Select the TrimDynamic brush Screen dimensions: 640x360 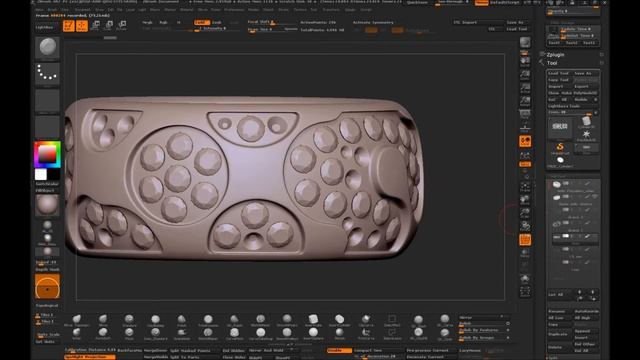(x=208, y=321)
